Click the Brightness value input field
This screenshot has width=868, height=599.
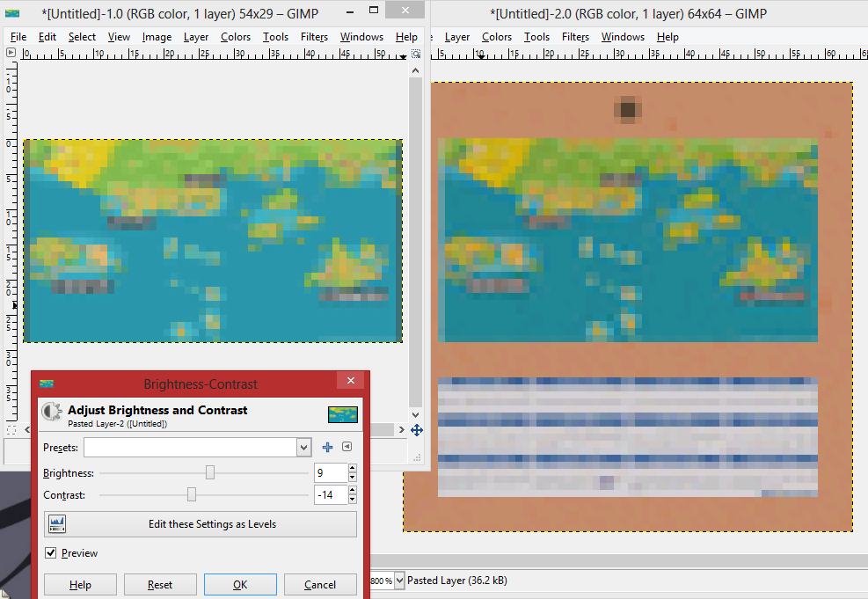330,473
